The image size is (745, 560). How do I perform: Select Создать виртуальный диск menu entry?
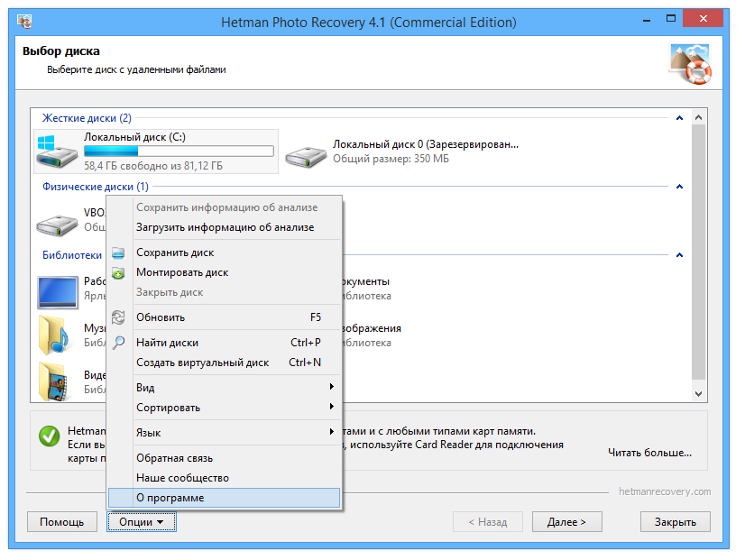203,363
